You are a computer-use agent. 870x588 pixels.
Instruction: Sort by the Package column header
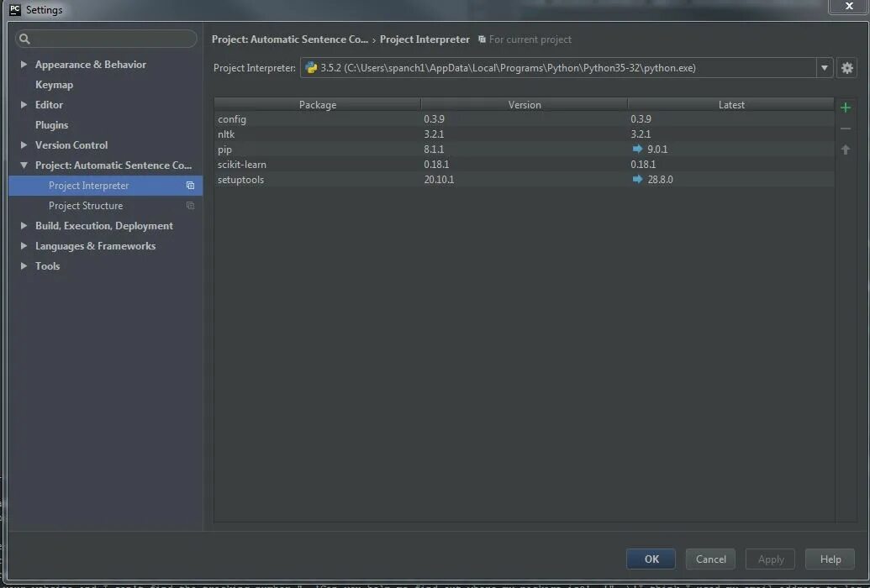[x=318, y=104]
